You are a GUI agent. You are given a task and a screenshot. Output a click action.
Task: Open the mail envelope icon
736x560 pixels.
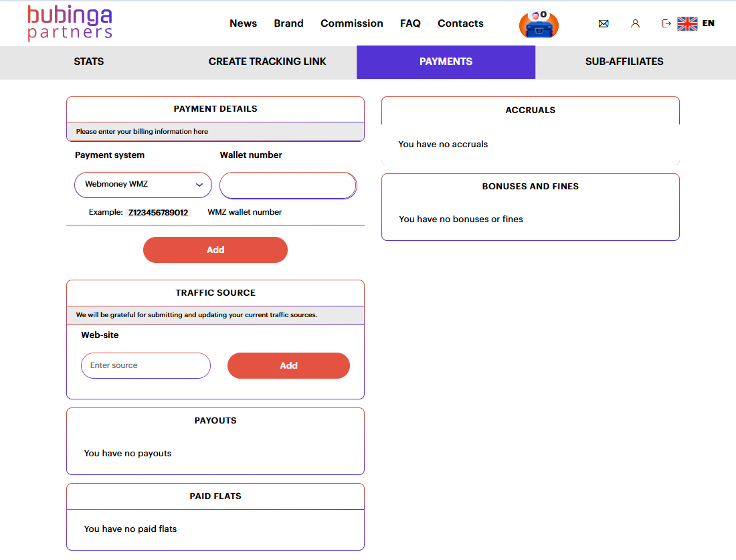tap(604, 23)
